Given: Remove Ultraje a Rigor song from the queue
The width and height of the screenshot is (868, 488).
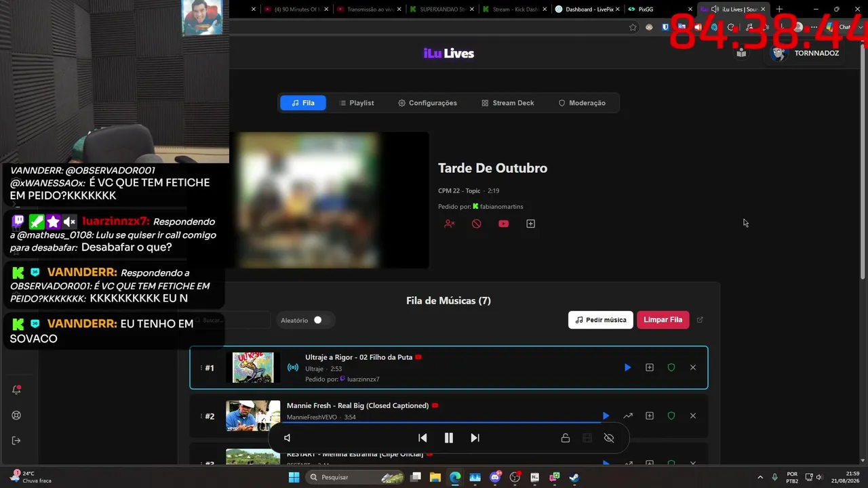Looking at the screenshot, I should pyautogui.click(x=693, y=367).
